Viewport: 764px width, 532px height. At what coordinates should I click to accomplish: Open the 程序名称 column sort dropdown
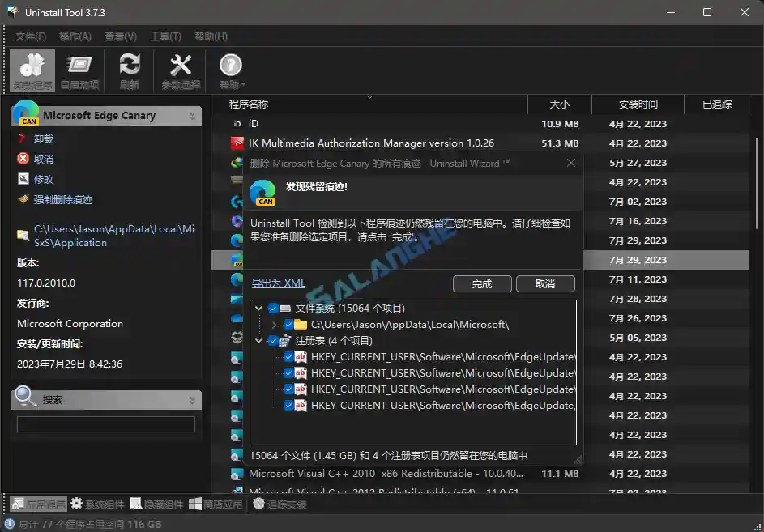click(370, 96)
